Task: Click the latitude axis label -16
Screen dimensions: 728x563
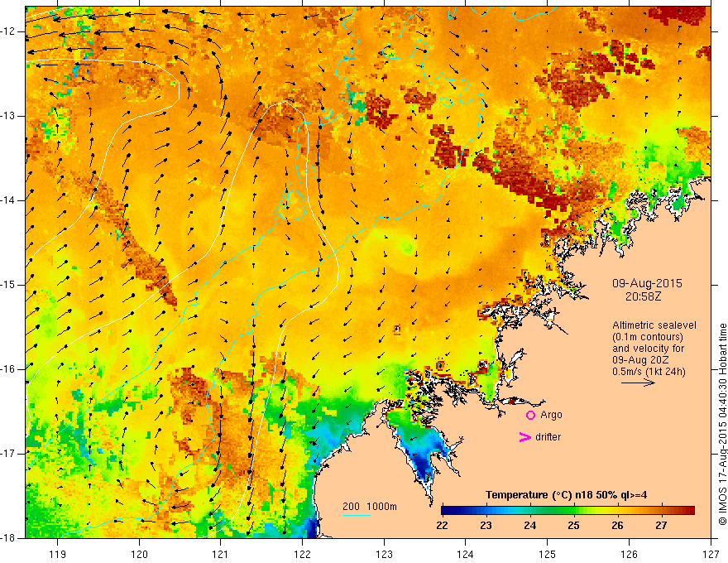Action: [9, 369]
